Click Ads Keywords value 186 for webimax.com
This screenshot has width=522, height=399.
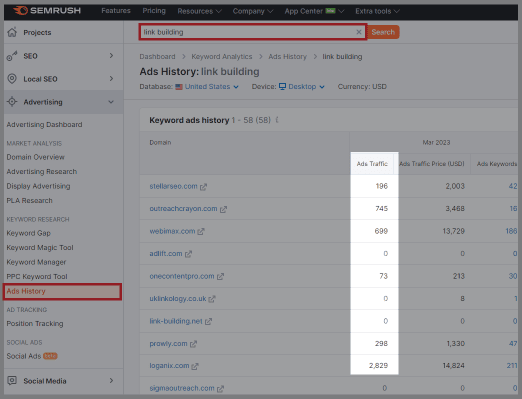[x=511, y=231]
